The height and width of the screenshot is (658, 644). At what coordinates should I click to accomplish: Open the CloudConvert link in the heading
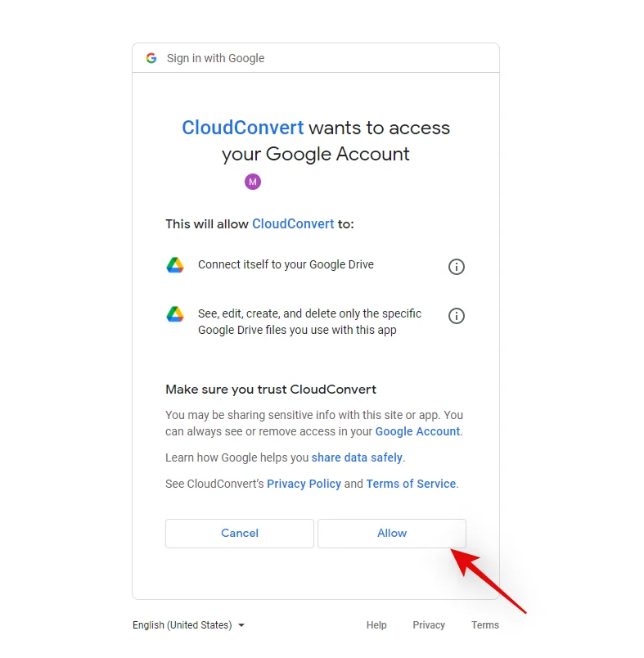[242, 128]
